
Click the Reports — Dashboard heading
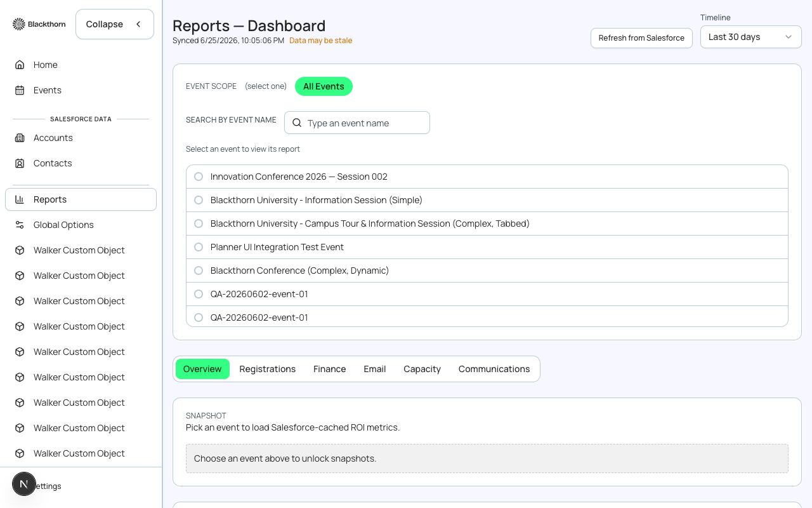[x=249, y=25]
